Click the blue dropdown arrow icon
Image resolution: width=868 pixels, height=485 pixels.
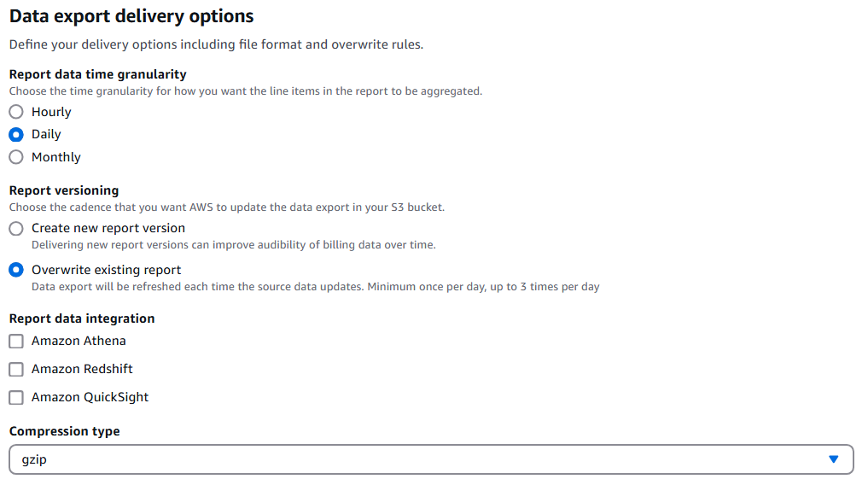tap(834, 459)
